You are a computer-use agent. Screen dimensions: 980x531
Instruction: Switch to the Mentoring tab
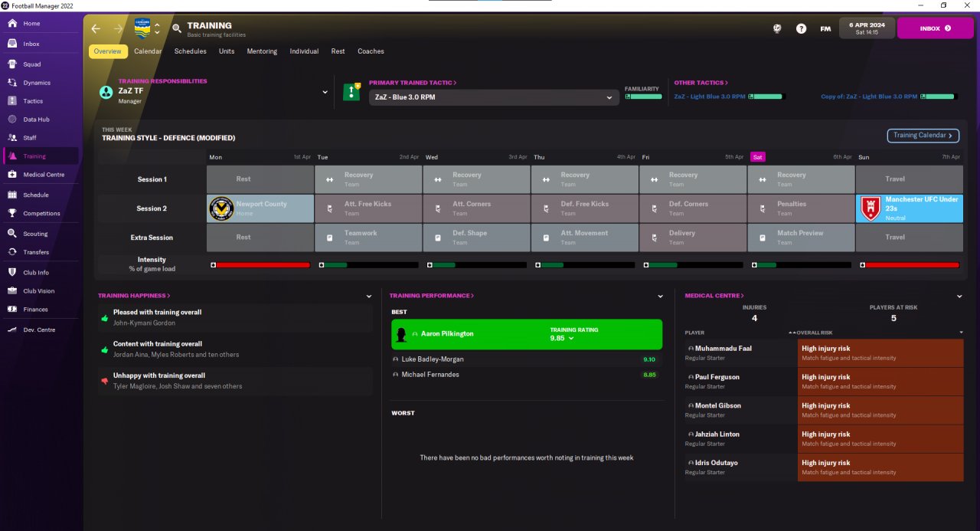pyautogui.click(x=262, y=51)
